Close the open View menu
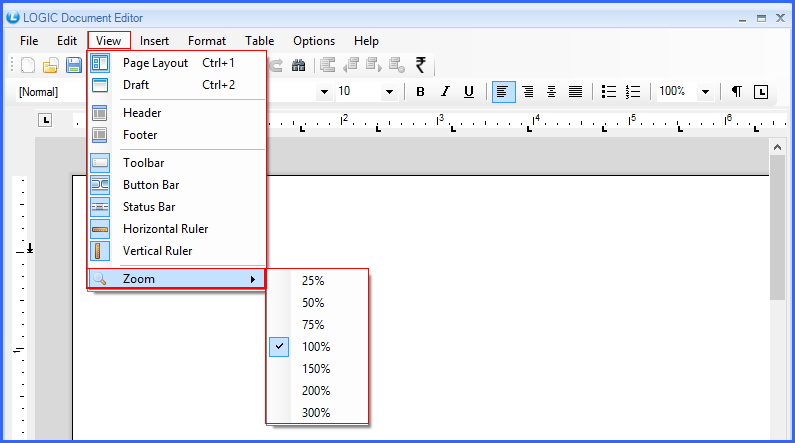The width and height of the screenshot is (795, 443). (109, 41)
